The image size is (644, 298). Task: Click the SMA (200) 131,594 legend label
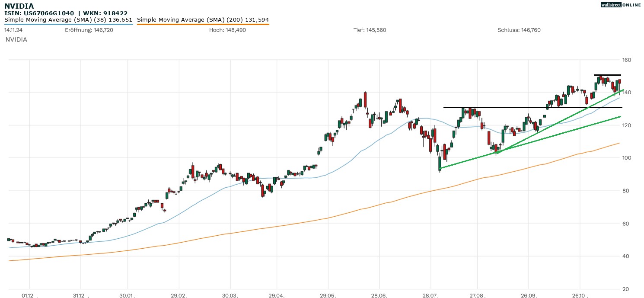click(203, 20)
